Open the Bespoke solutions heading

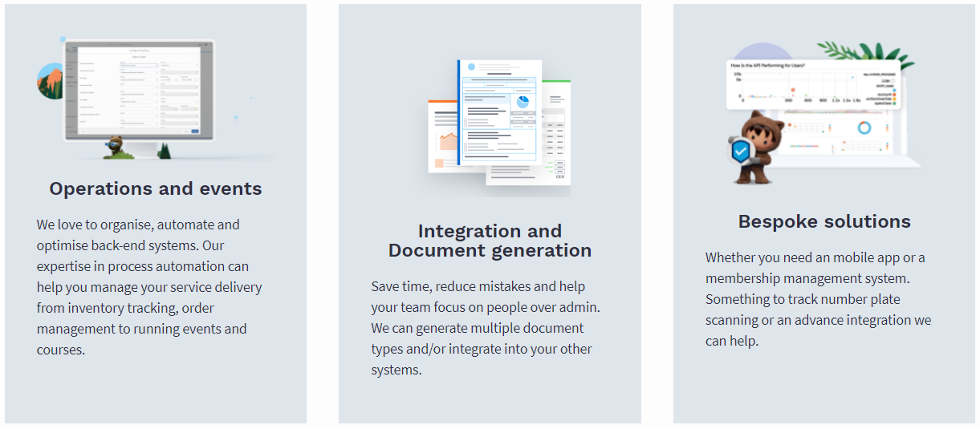point(824,222)
